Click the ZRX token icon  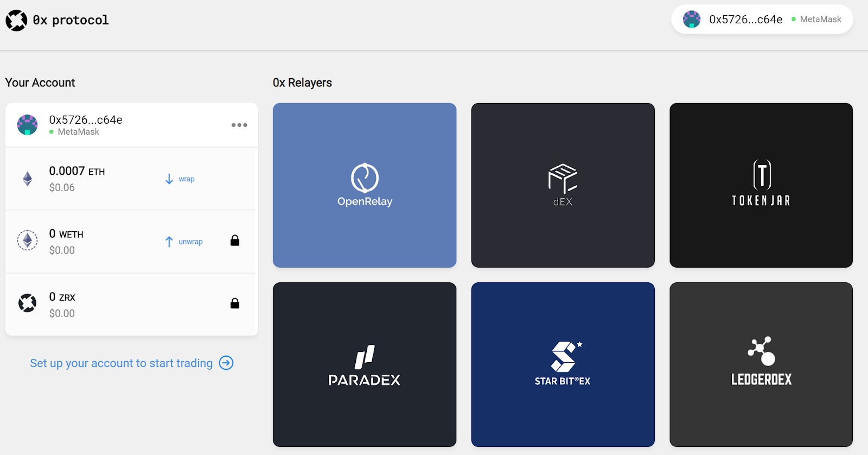27,303
